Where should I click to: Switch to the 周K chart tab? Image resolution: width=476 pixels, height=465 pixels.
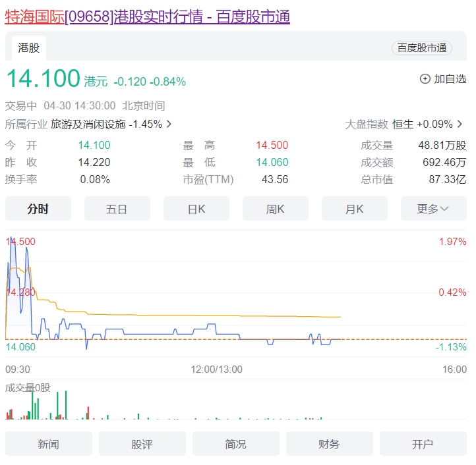(276, 209)
